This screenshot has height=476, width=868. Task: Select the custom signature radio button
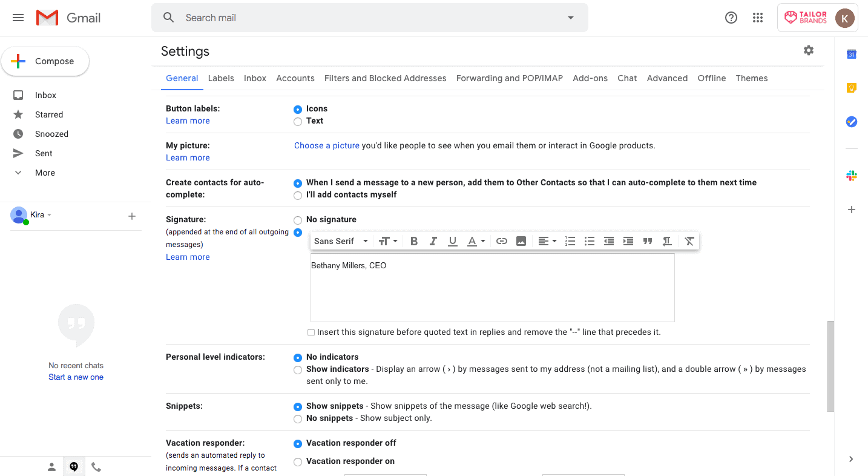click(298, 233)
